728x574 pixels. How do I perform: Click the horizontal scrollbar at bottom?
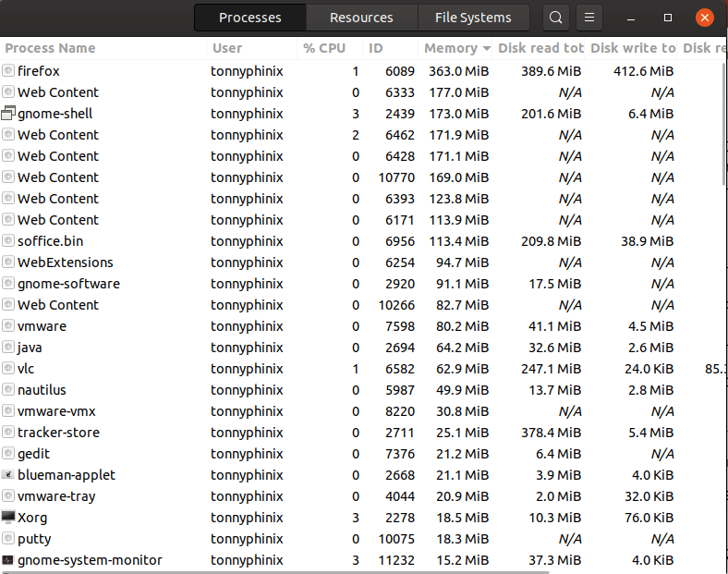coord(276,572)
